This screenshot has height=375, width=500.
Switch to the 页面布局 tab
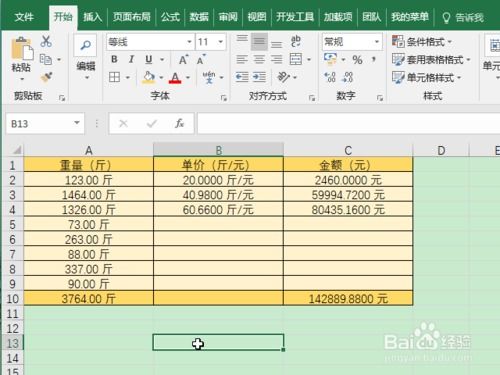pos(132,17)
